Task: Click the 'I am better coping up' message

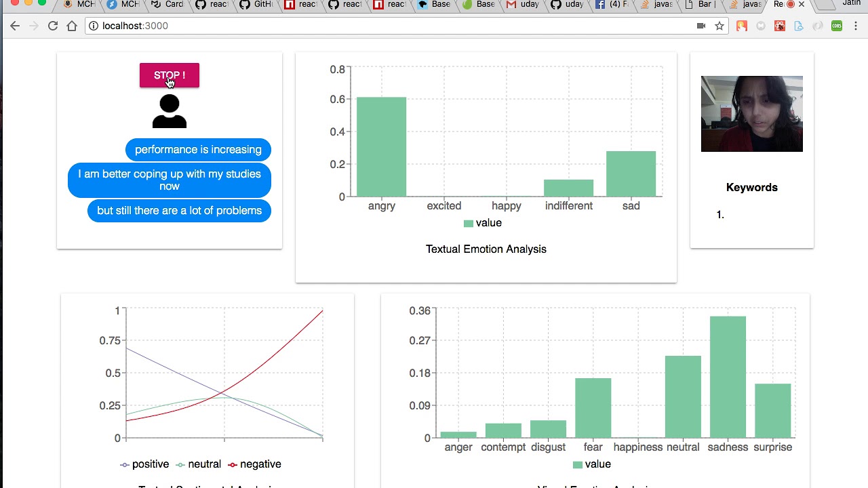Action: [x=170, y=180]
